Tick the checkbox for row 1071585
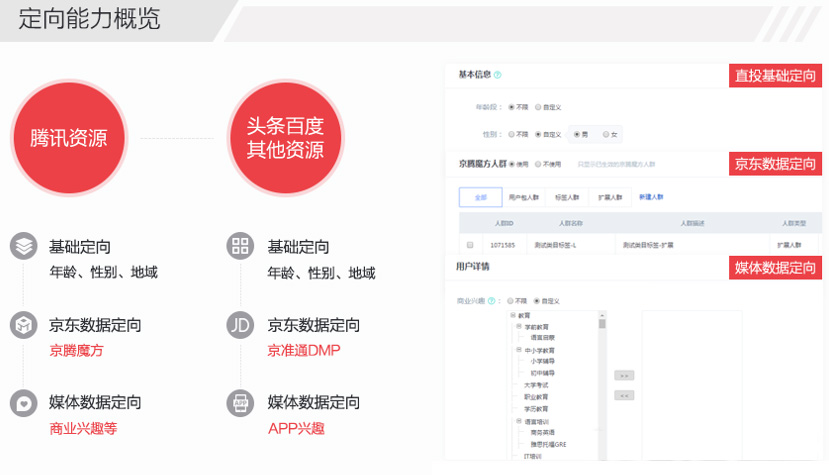Viewport: 829px width, 475px height. tap(470, 245)
